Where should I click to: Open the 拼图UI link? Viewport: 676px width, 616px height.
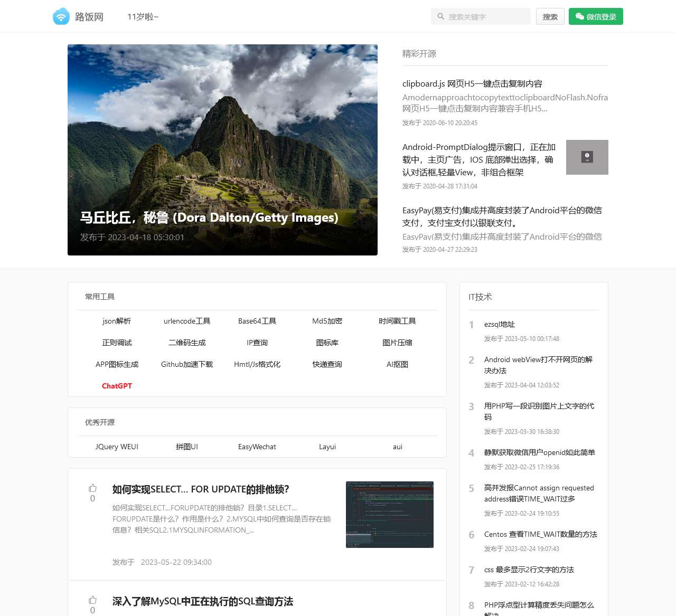click(187, 447)
